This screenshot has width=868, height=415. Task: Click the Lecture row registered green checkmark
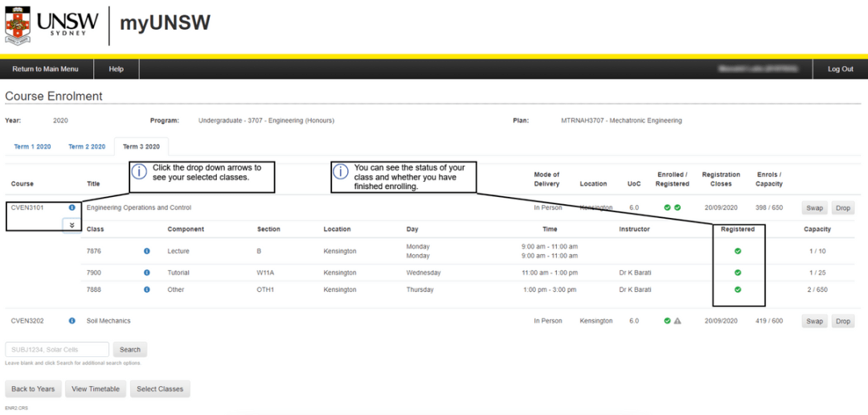tap(738, 251)
